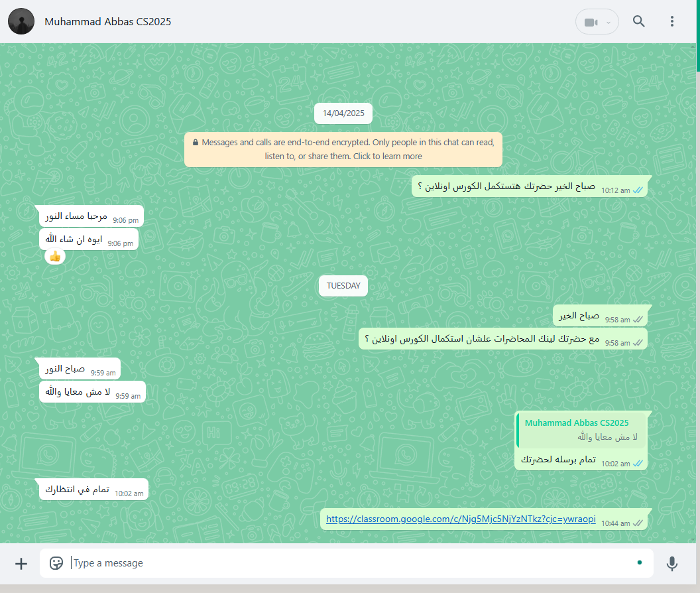700x593 pixels.
Task: Click the contact name Muhammad Abbas CS2025
Action: coord(107,21)
